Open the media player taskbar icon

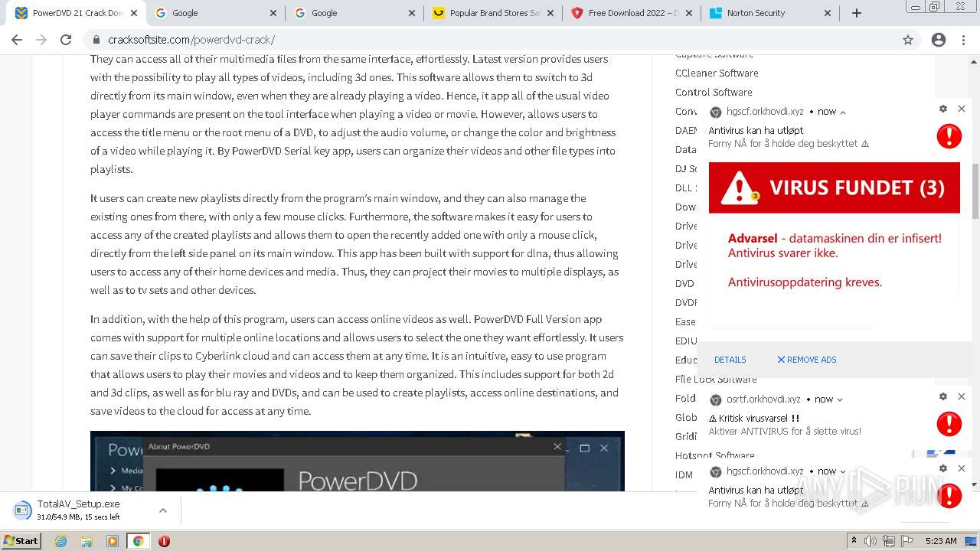point(112,541)
